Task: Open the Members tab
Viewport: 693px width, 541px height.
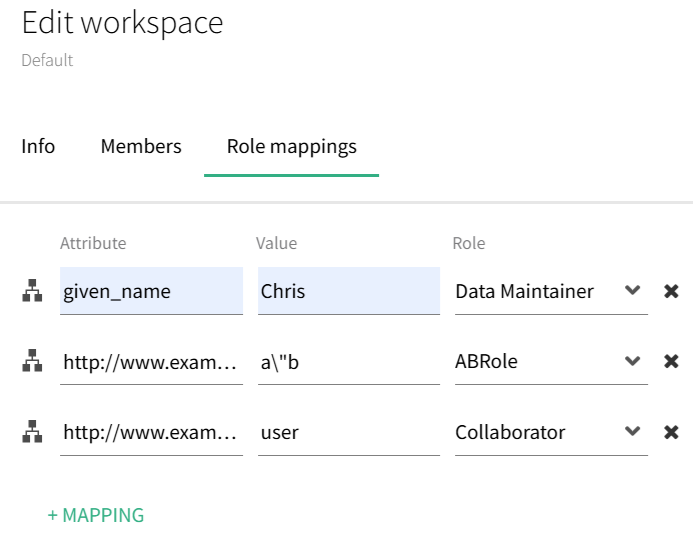Action: coord(141,146)
